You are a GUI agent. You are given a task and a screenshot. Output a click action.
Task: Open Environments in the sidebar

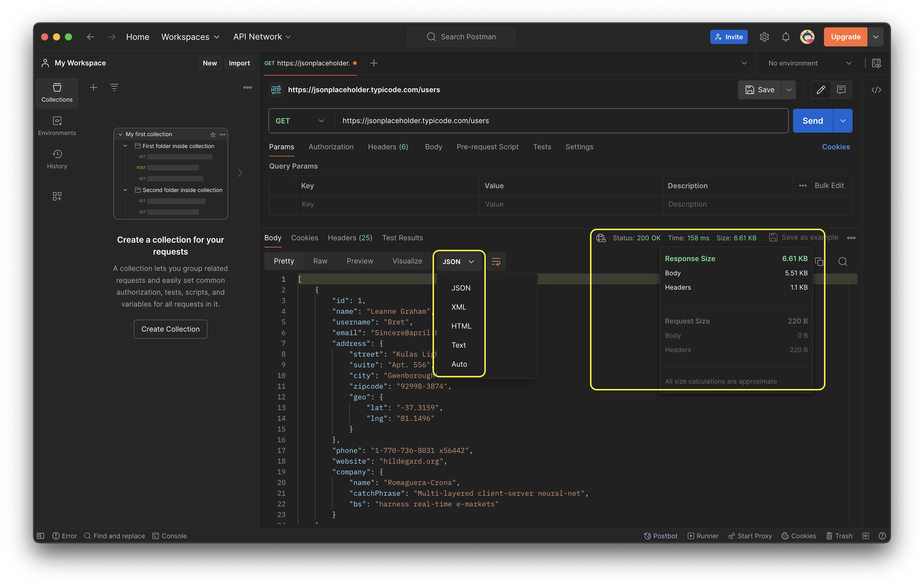57,126
